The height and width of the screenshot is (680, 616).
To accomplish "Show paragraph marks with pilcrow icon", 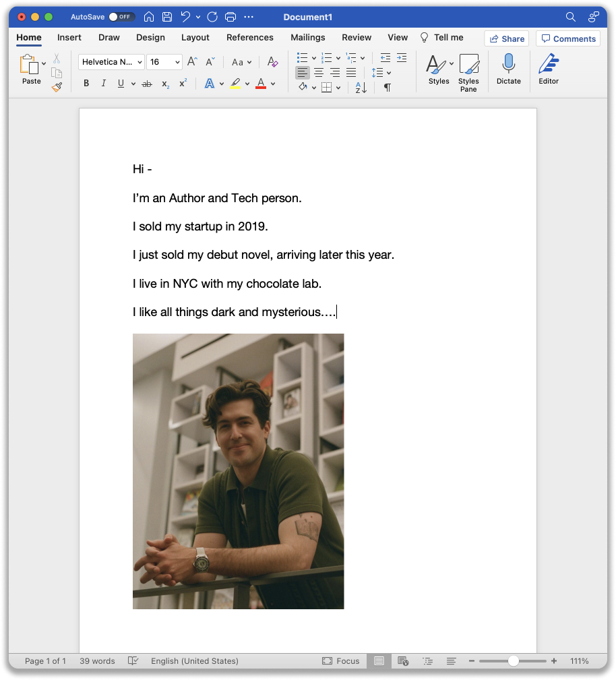I will [387, 88].
